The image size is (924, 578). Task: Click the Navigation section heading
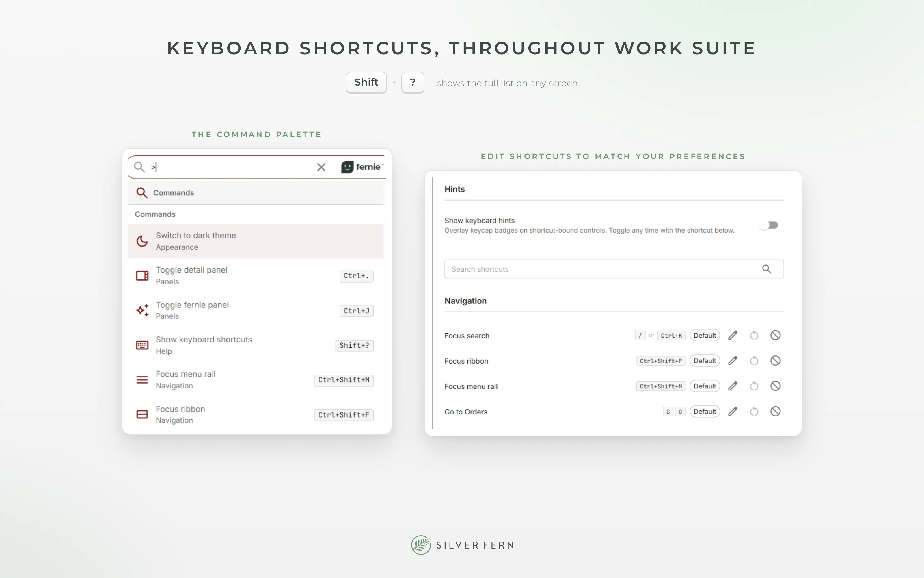[465, 301]
